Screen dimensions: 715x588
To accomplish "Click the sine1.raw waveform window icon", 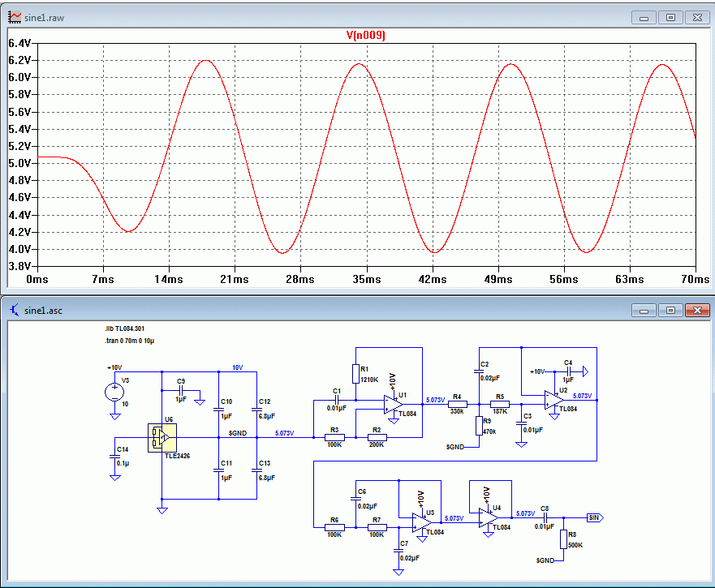I will 15,17.
